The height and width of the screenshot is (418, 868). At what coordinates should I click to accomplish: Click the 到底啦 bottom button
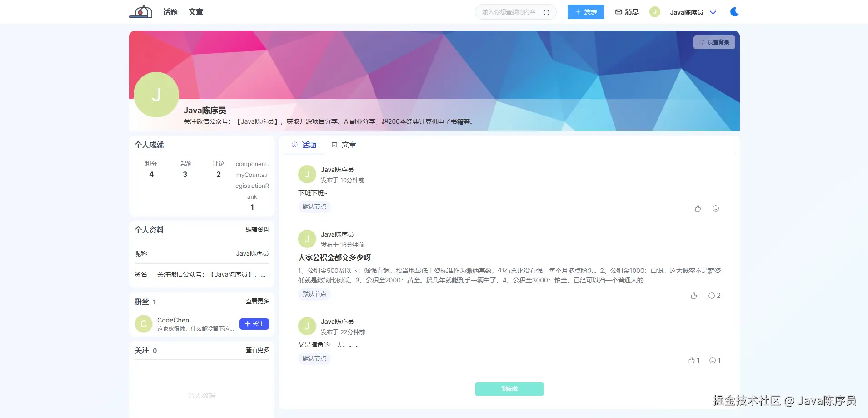click(509, 389)
